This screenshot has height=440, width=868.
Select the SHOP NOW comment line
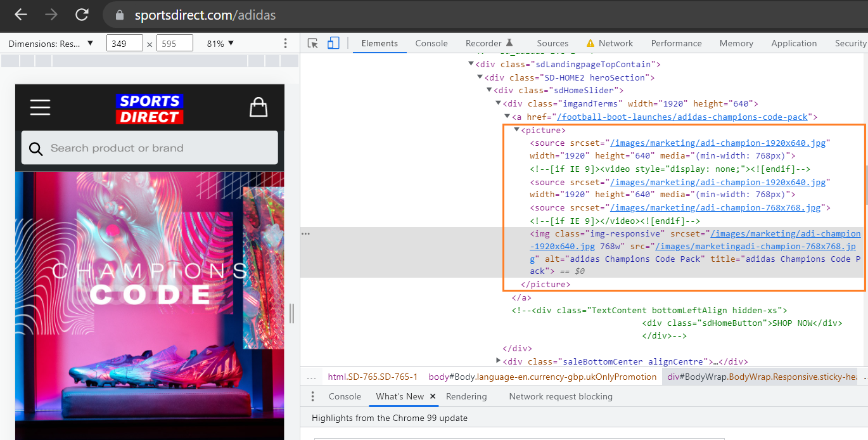click(742, 323)
